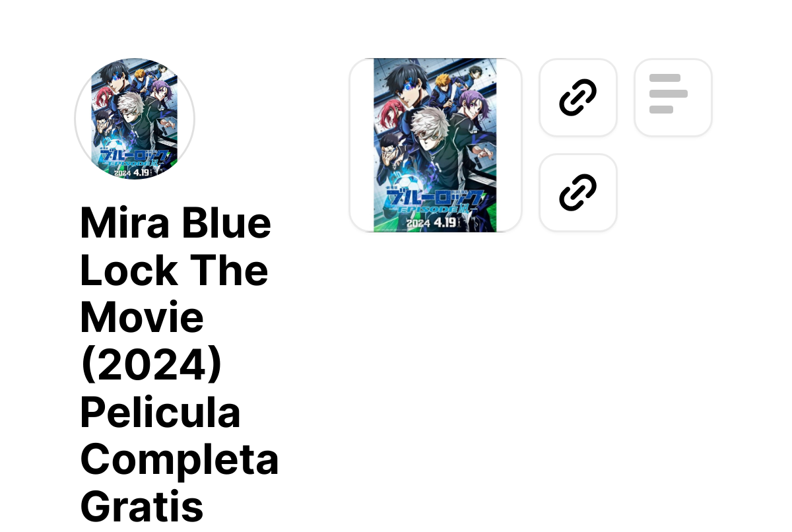Click the word 'Pelicula' in the heading

(160, 412)
